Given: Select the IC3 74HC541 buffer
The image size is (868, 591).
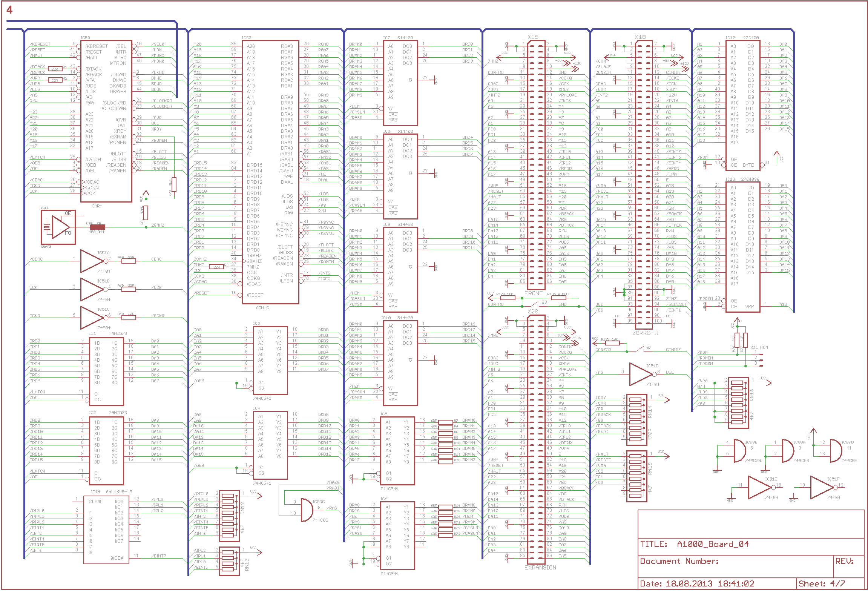Looking at the screenshot, I should coord(270,360).
